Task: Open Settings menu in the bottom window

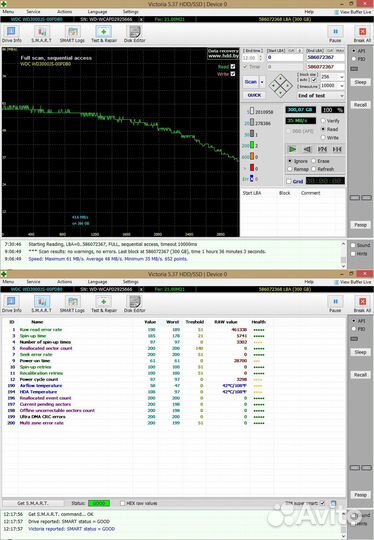Action: coord(131,282)
